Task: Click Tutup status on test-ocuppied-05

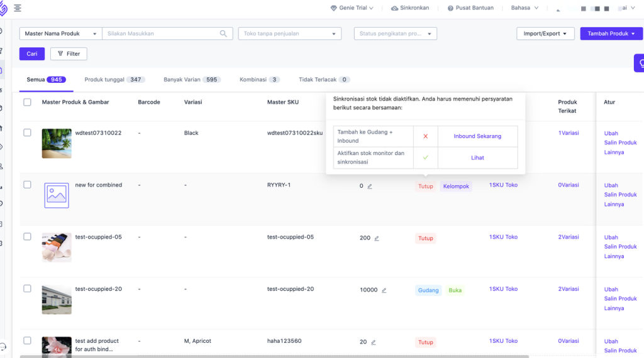Action: [x=426, y=238]
